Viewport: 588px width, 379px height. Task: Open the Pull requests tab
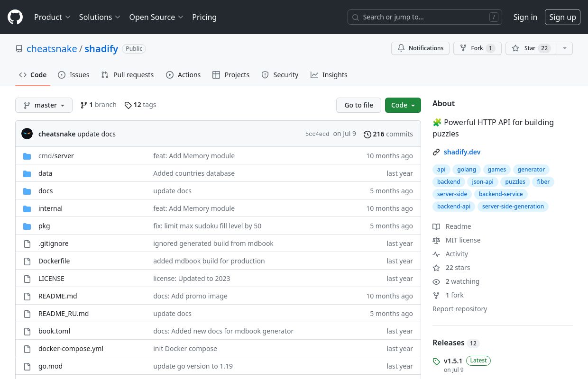[x=128, y=75]
